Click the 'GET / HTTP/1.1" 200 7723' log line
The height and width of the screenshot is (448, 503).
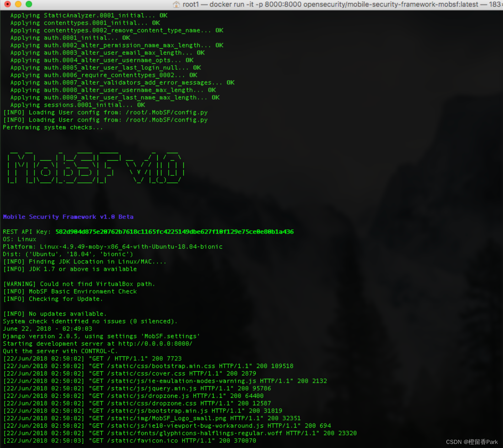coord(92,358)
